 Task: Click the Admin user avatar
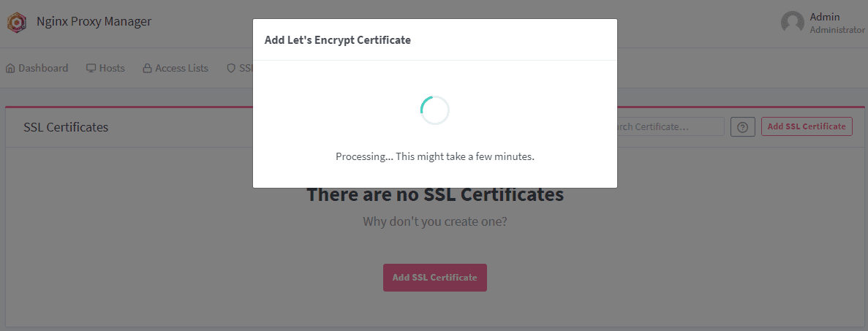pos(793,23)
